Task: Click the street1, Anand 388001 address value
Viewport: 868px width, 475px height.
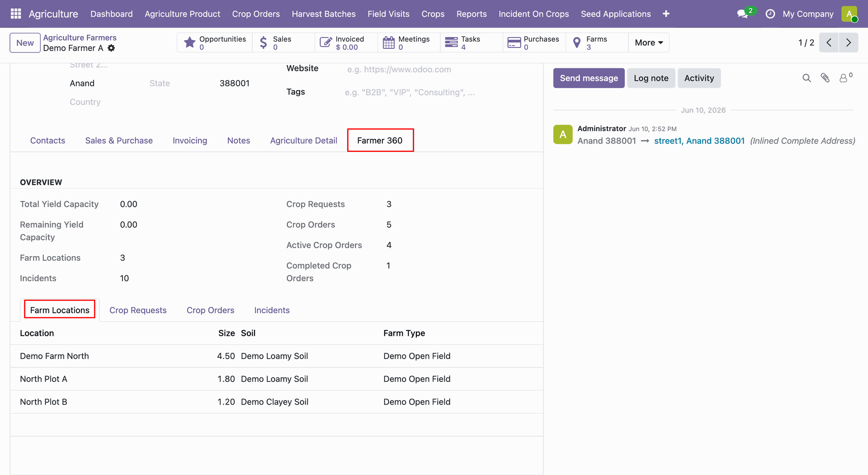Action: (699, 141)
